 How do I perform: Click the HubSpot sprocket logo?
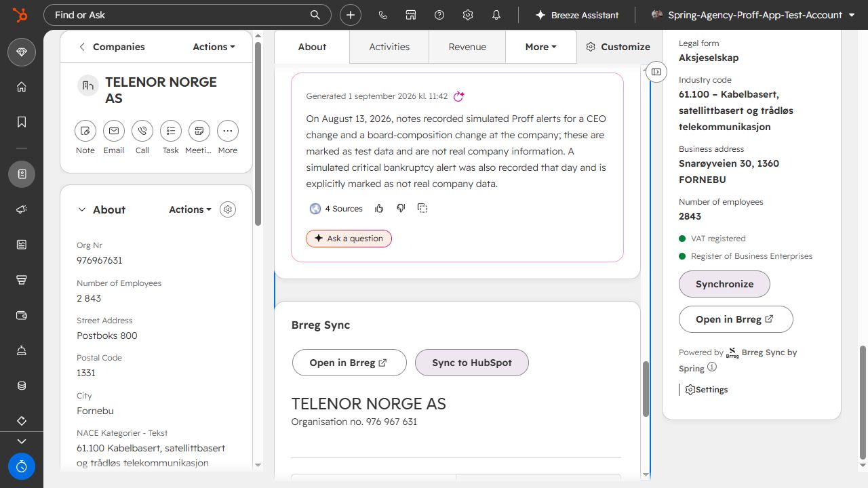21,15
